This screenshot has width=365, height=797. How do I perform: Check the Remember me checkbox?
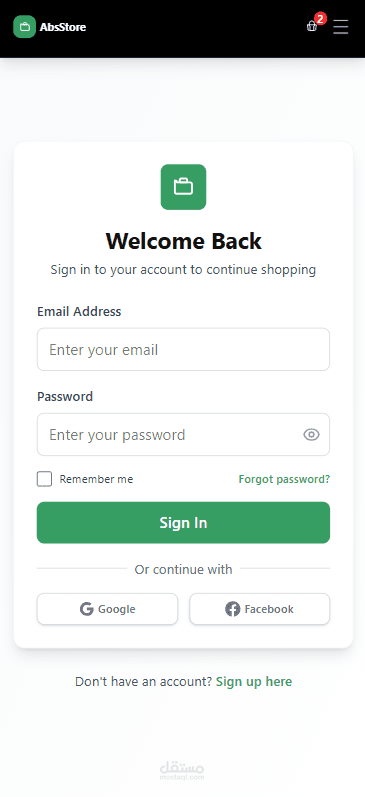pyautogui.click(x=44, y=479)
